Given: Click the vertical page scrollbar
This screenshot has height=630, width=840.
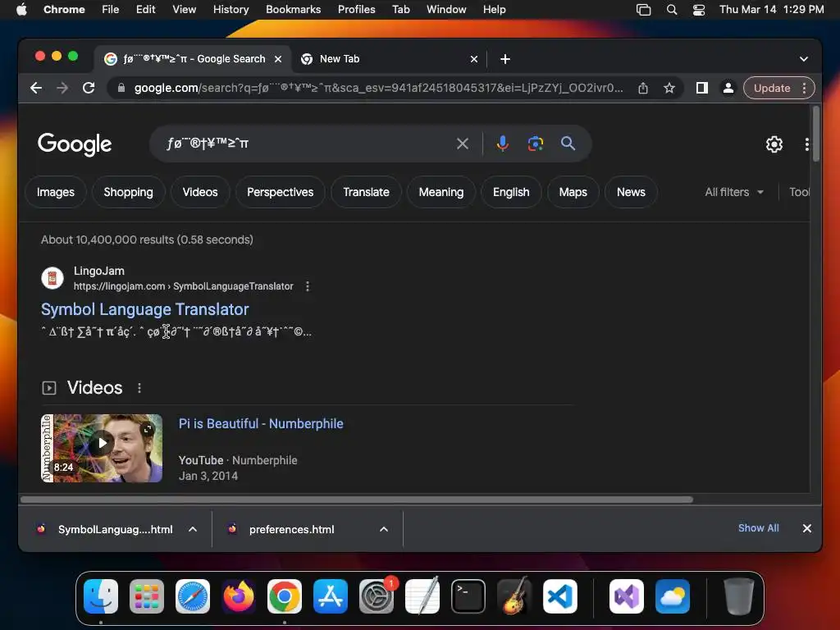Looking at the screenshot, I should 816,134.
